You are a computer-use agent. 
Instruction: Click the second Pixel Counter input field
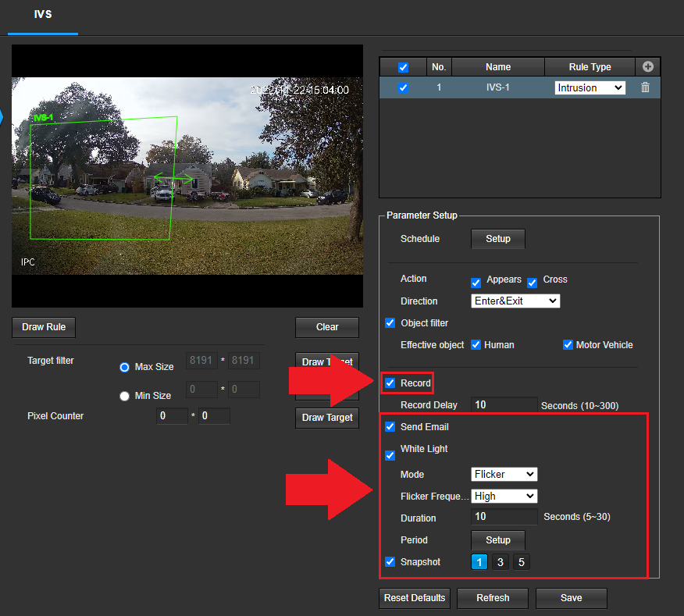coord(214,416)
